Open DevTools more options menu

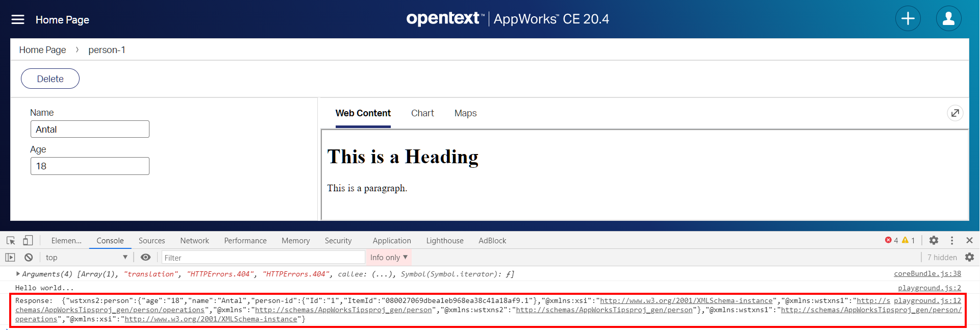(x=952, y=240)
